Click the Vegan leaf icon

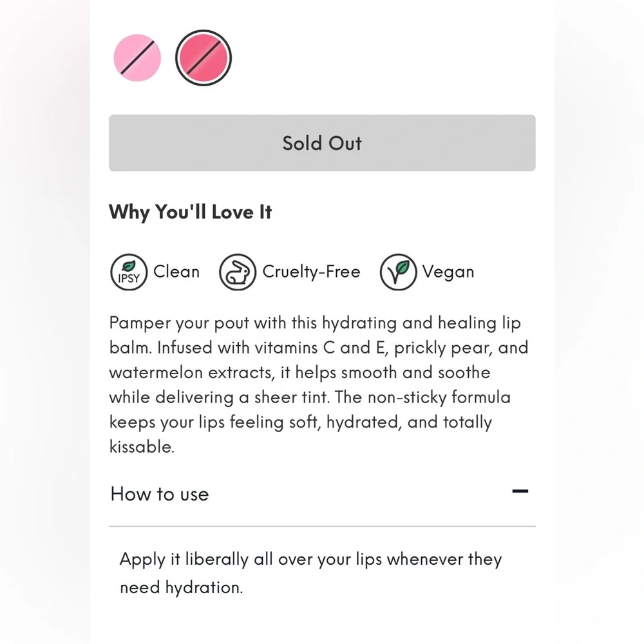398,272
